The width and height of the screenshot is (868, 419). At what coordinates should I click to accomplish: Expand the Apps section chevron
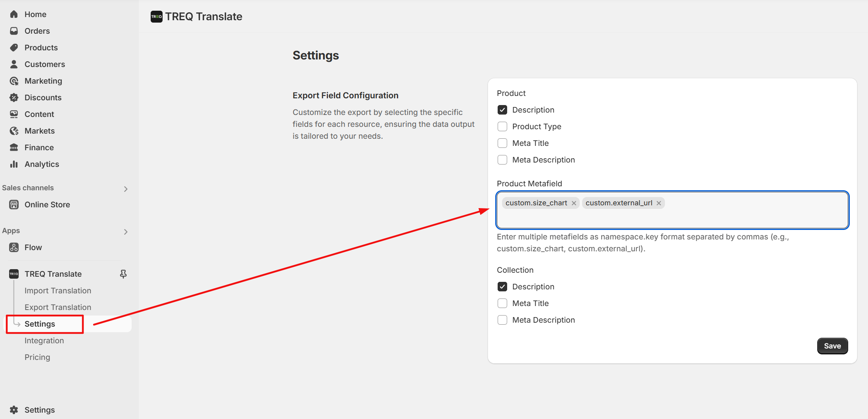tap(126, 232)
